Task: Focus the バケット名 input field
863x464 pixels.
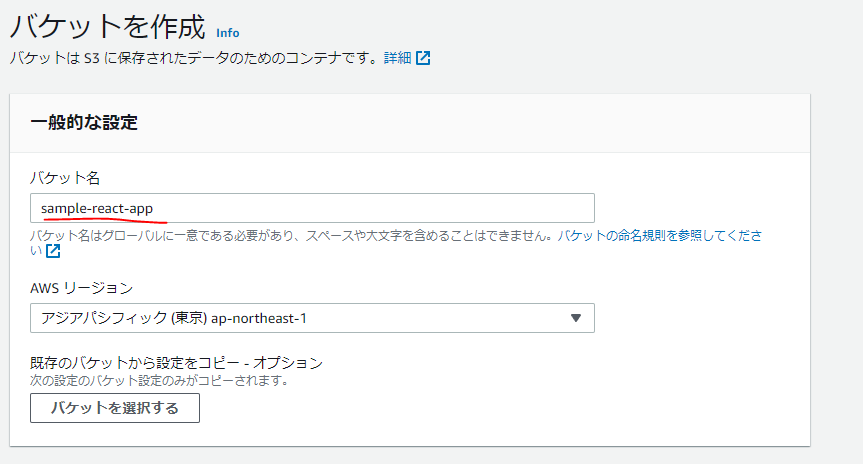Action: pyautogui.click(x=312, y=208)
